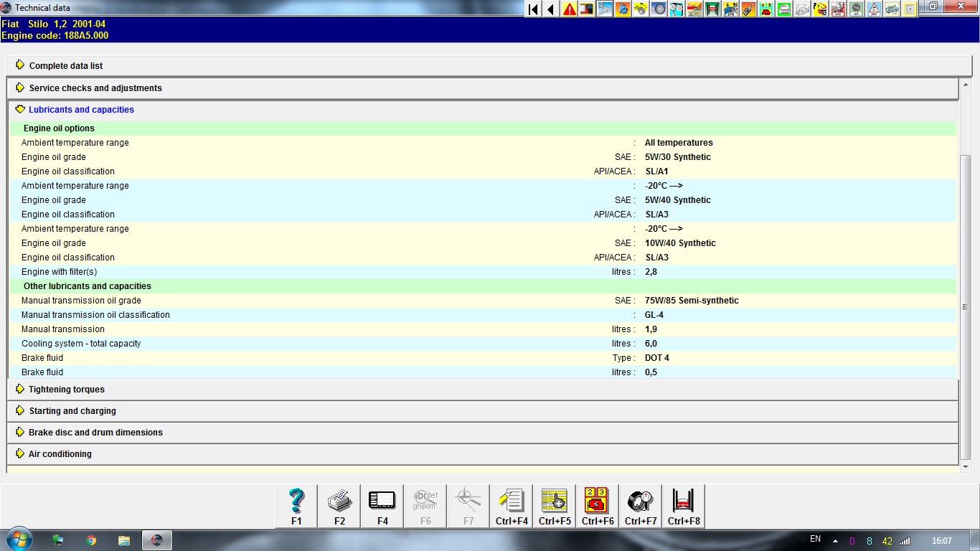Click the Ctrl+F6 red engine numbers icon
Image resolution: width=980 pixels, height=551 pixels.
pyautogui.click(x=598, y=506)
